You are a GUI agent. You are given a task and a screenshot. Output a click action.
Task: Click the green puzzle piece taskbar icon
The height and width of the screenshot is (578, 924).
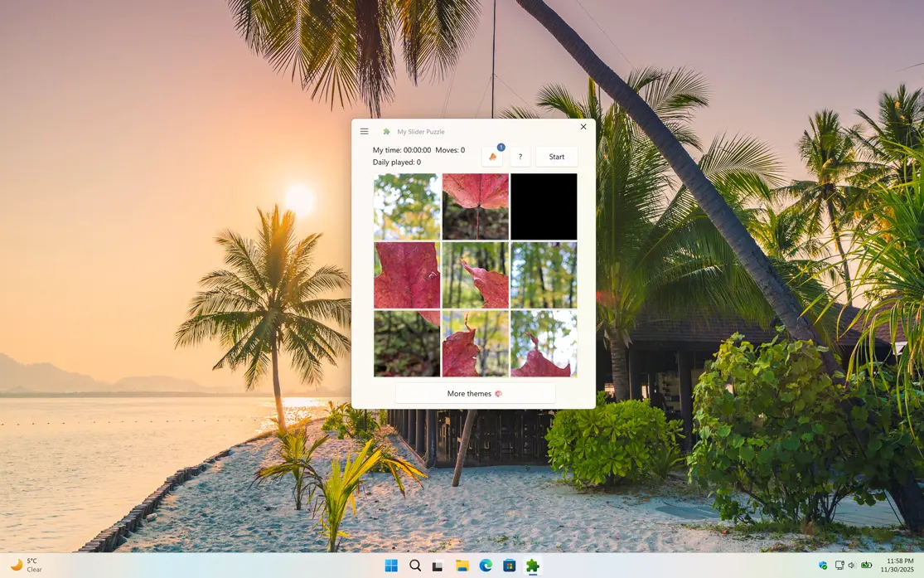533,566
